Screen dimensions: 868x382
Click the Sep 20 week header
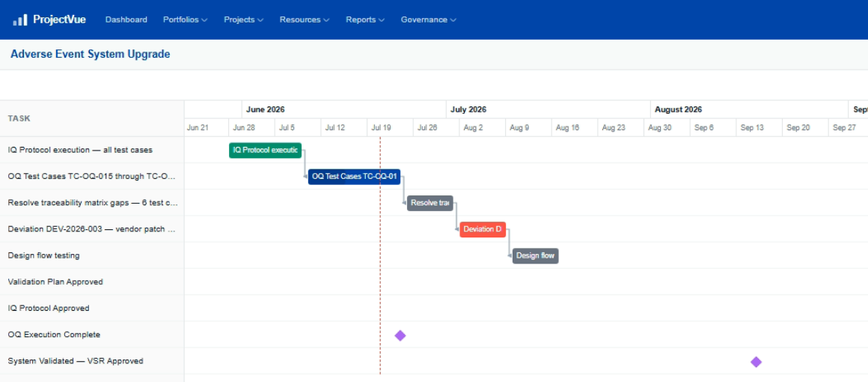tap(805, 127)
